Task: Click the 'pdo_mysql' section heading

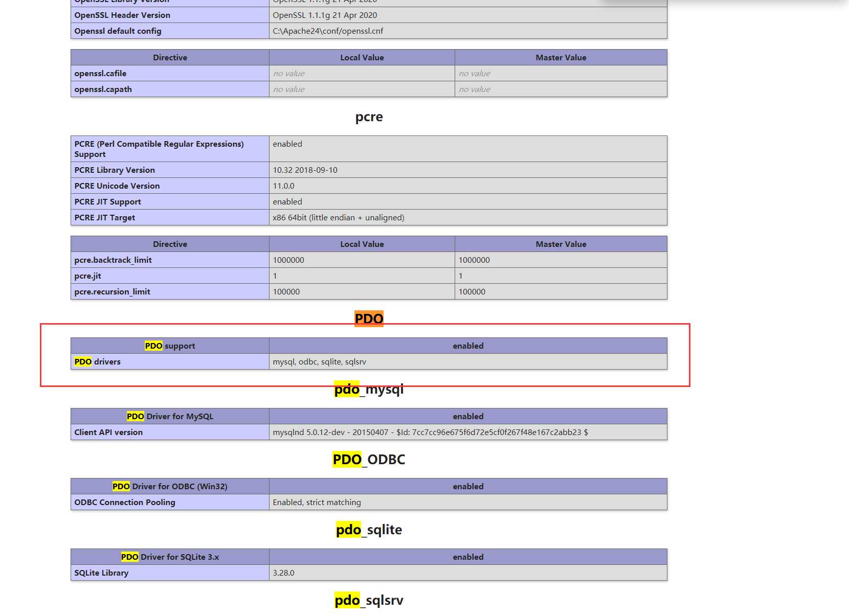Action: click(x=369, y=389)
